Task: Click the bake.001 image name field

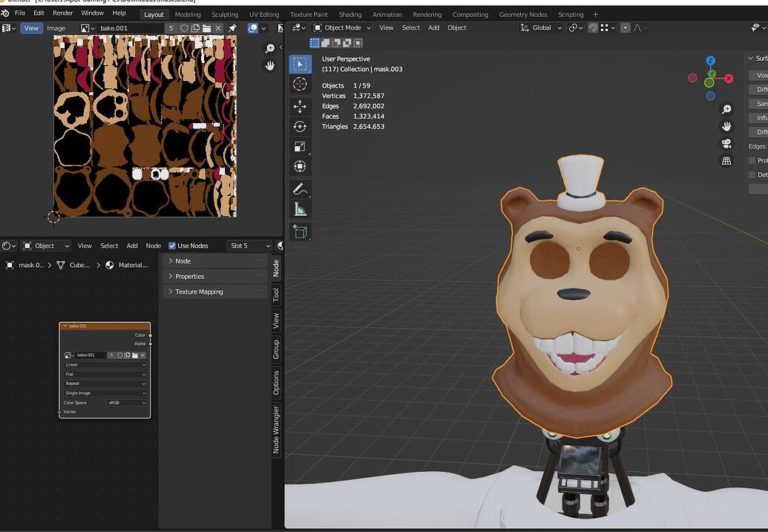Action: pos(131,28)
